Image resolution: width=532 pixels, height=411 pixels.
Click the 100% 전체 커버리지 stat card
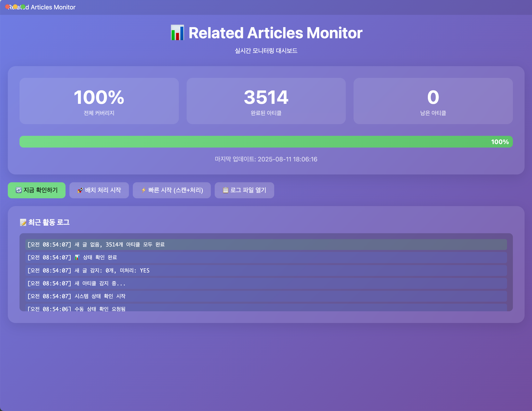[99, 101]
